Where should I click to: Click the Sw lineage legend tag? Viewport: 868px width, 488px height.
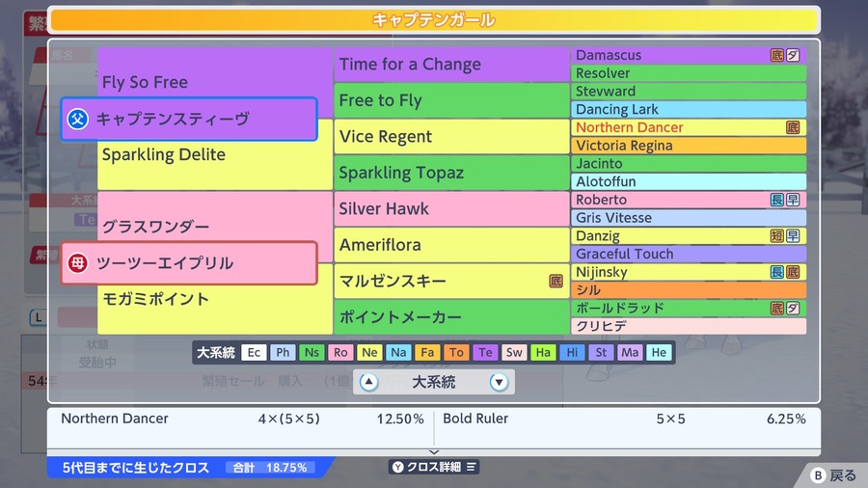pyautogui.click(x=514, y=352)
